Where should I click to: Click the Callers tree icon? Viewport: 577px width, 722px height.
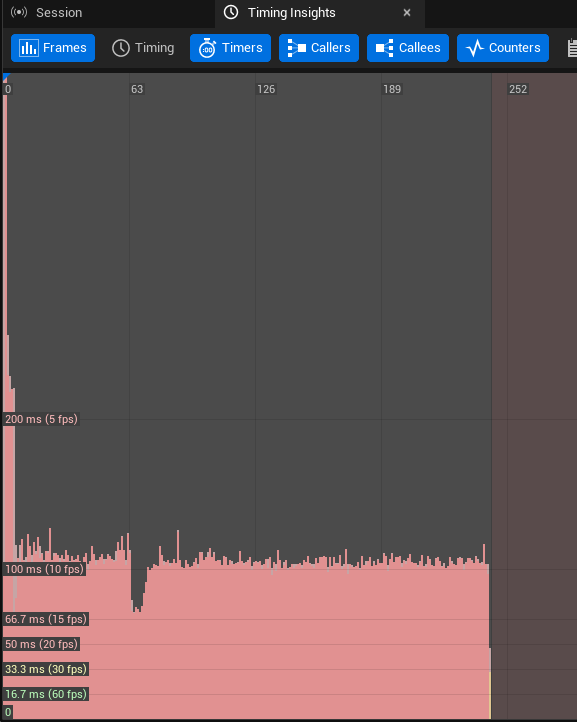(297, 48)
